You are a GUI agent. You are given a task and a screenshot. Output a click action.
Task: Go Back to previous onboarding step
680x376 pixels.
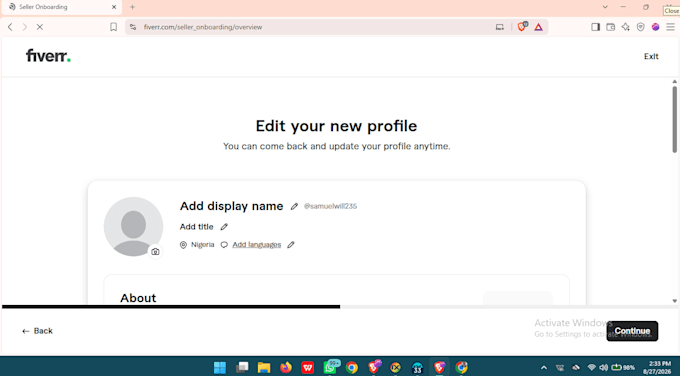(37, 331)
